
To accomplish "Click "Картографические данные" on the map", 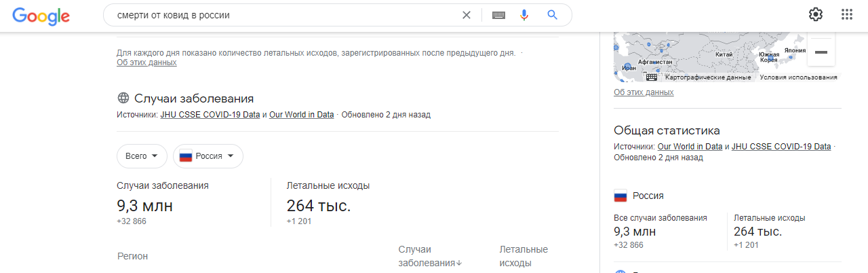I will (707, 77).
